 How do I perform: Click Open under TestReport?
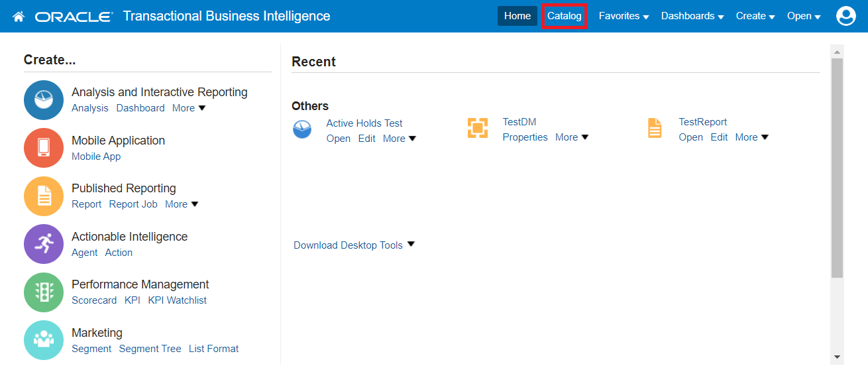(x=691, y=137)
